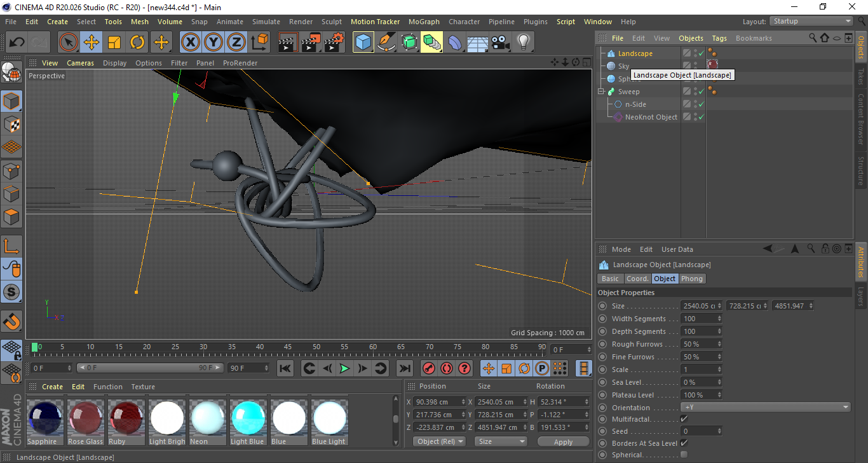This screenshot has height=463, width=868.
Task: Open the Orientation +Y dropdown
Action: tap(766, 408)
